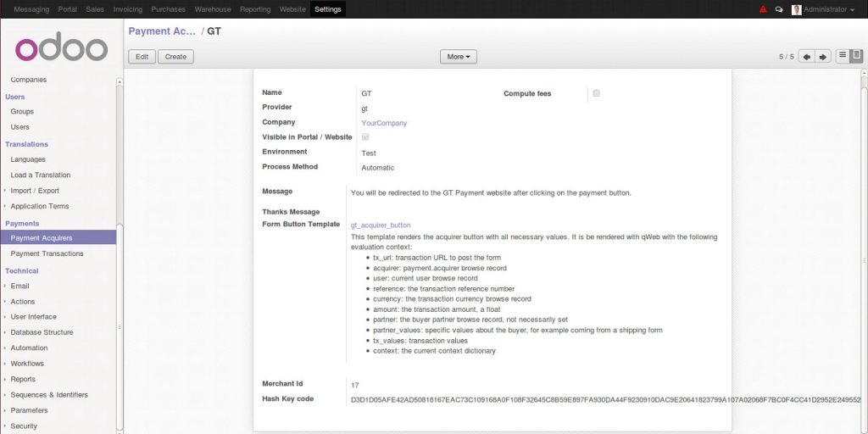Open the Portal top menu
Screen dimensions: 868x434
tap(68, 9)
